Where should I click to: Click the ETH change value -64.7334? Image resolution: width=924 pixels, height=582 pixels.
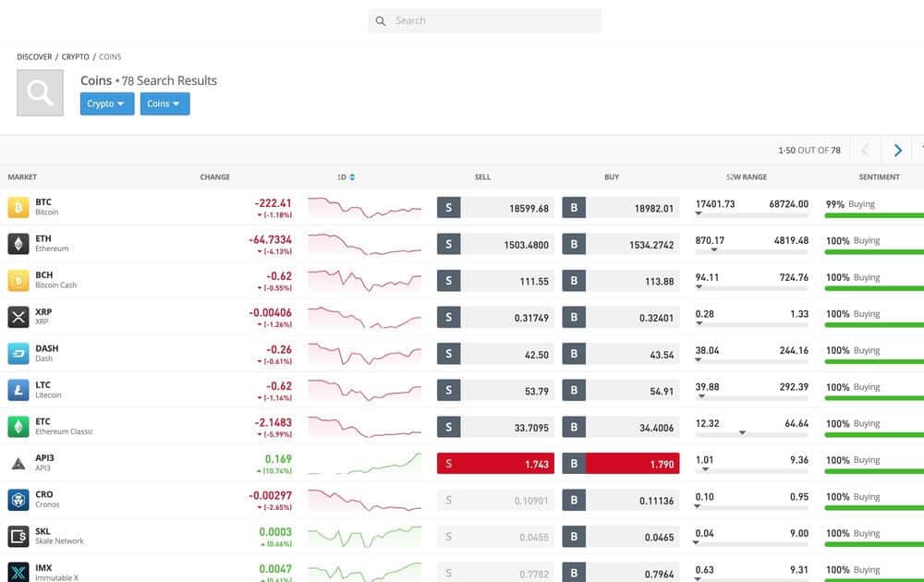pos(270,239)
